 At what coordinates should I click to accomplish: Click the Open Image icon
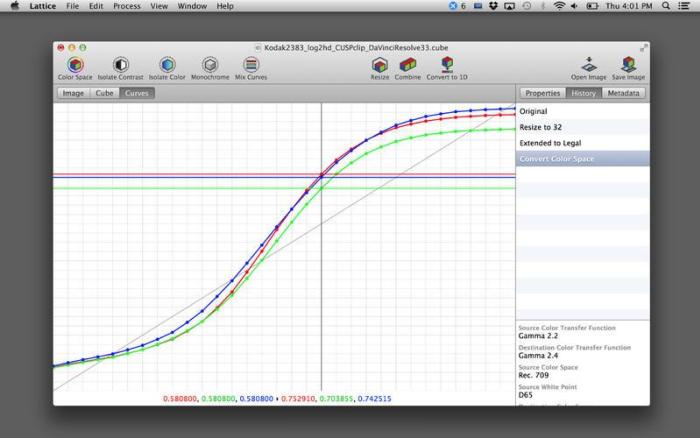click(589, 65)
